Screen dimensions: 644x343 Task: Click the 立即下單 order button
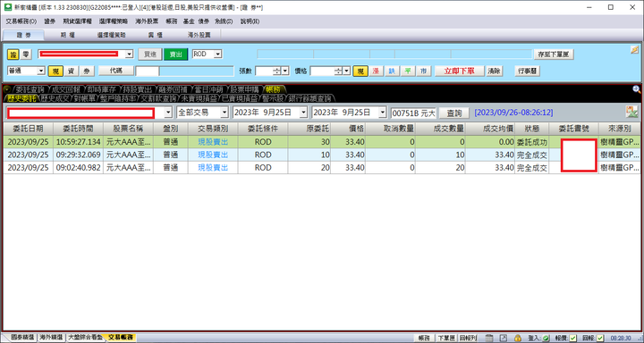click(459, 71)
